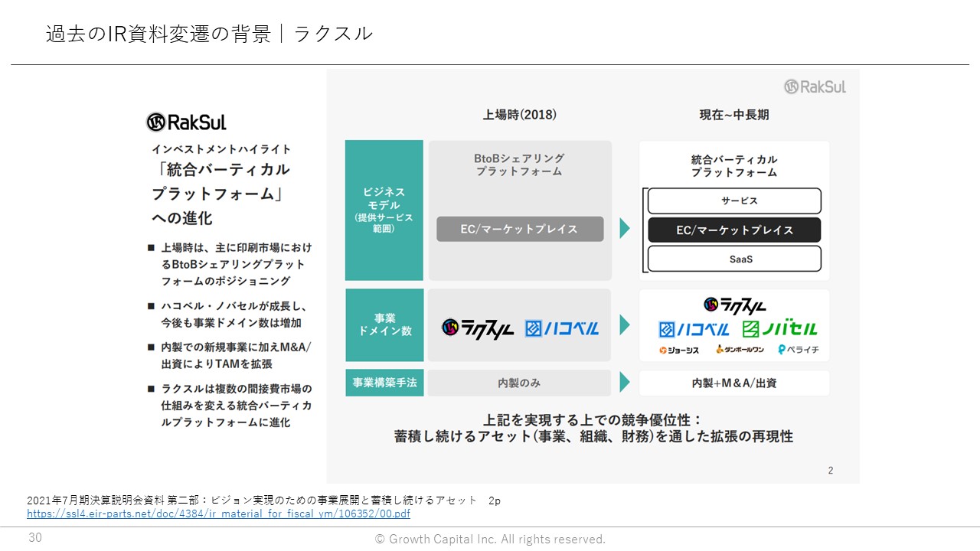Click the インベストメントハイライト subtitle
This screenshot has width=980, height=551.
pos(221,149)
